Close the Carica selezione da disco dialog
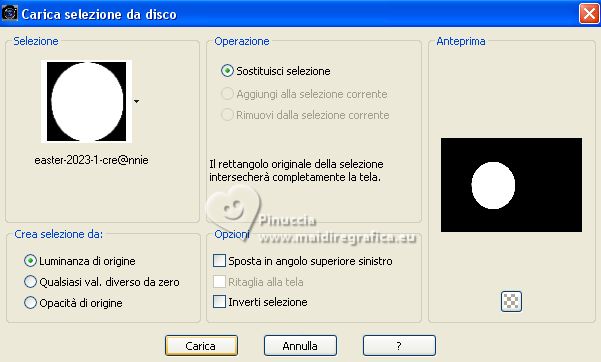This screenshot has height=362, width=601. pyautogui.click(x=589, y=14)
